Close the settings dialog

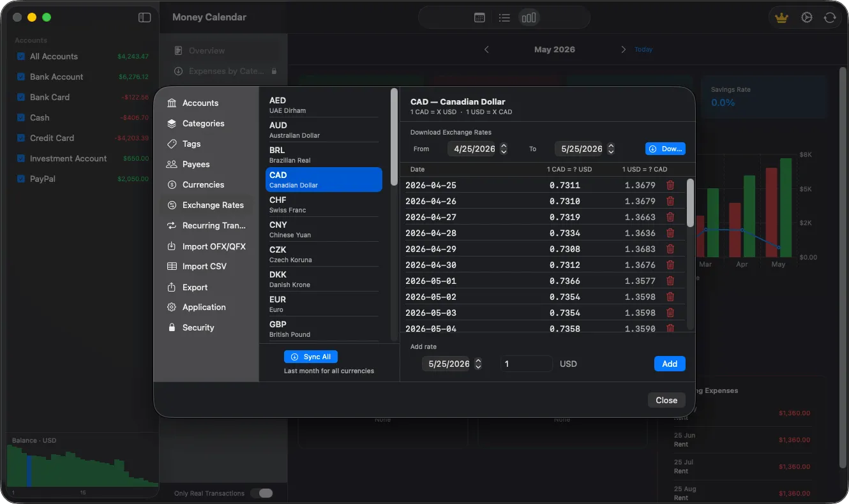tap(666, 400)
